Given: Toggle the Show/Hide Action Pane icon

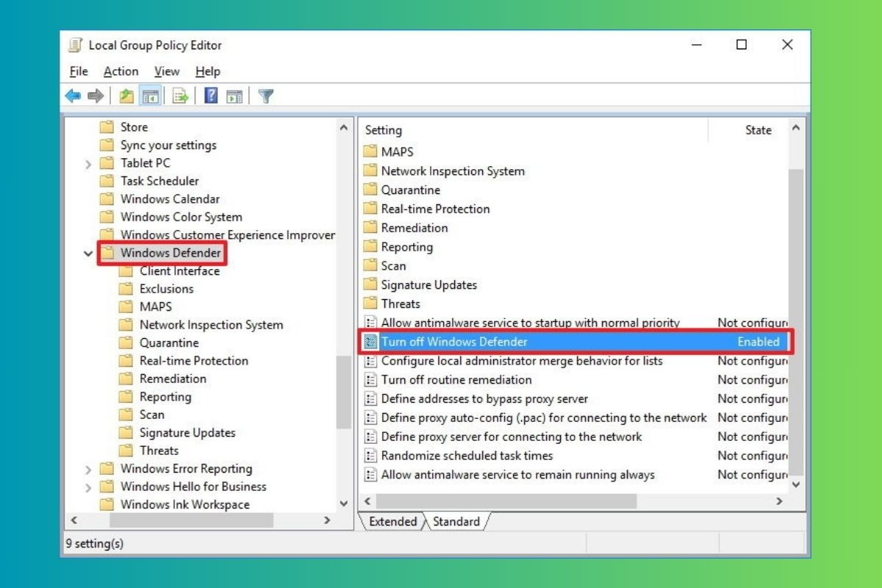Looking at the screenshot, I should pos(234,96).
